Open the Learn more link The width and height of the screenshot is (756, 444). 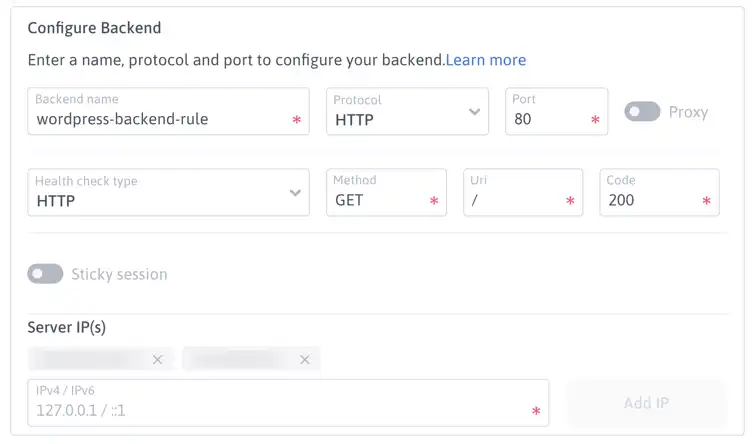coord(486,60)
